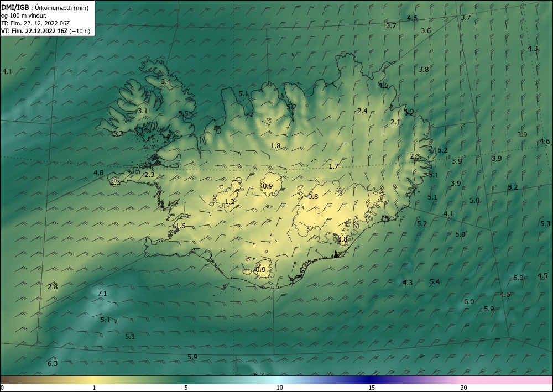The height and width of the screenshot is (392, 553).
Task: Click the 5.5 value on the map
Action: point(183,113)
